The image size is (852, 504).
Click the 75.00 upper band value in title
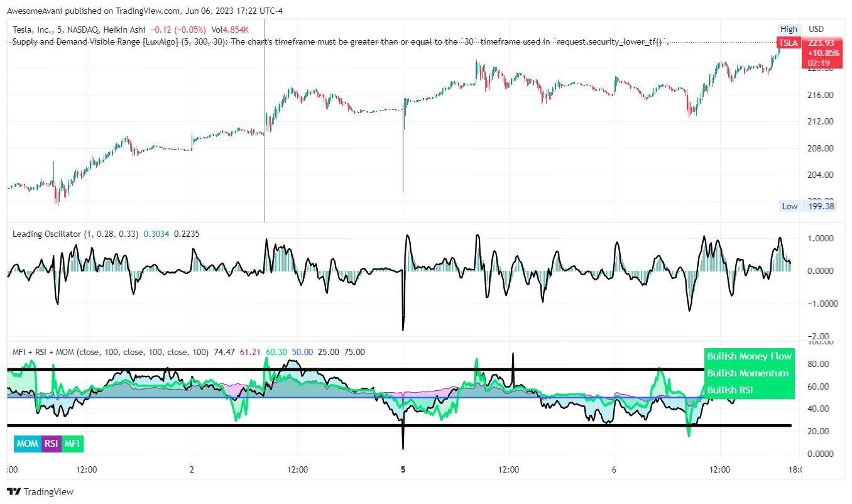354,353
